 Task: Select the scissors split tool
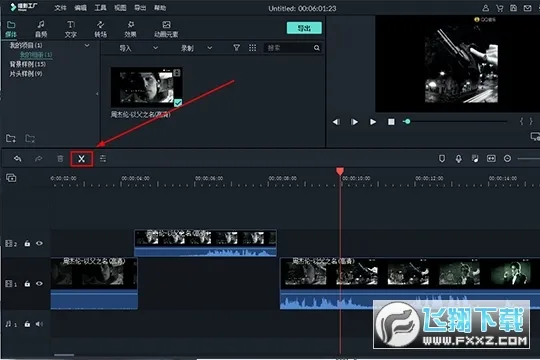[x=81, y=159]
